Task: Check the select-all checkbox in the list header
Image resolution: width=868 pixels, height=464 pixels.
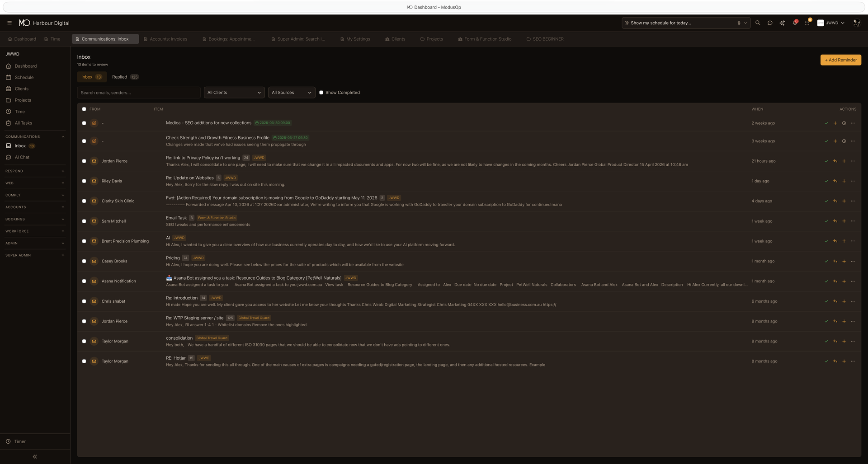Action: [84, 109]
